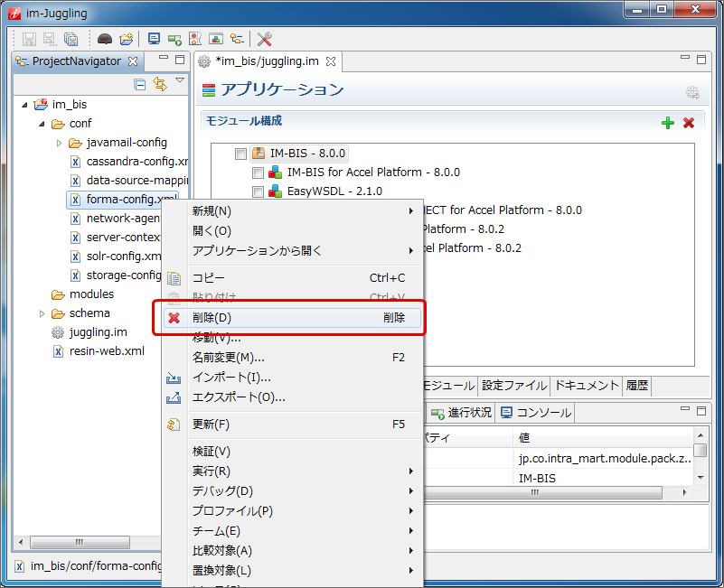Check the IM-BIS for Accel Platform checkbox
This screenshot has height=588, width=724.
(258, 173)
